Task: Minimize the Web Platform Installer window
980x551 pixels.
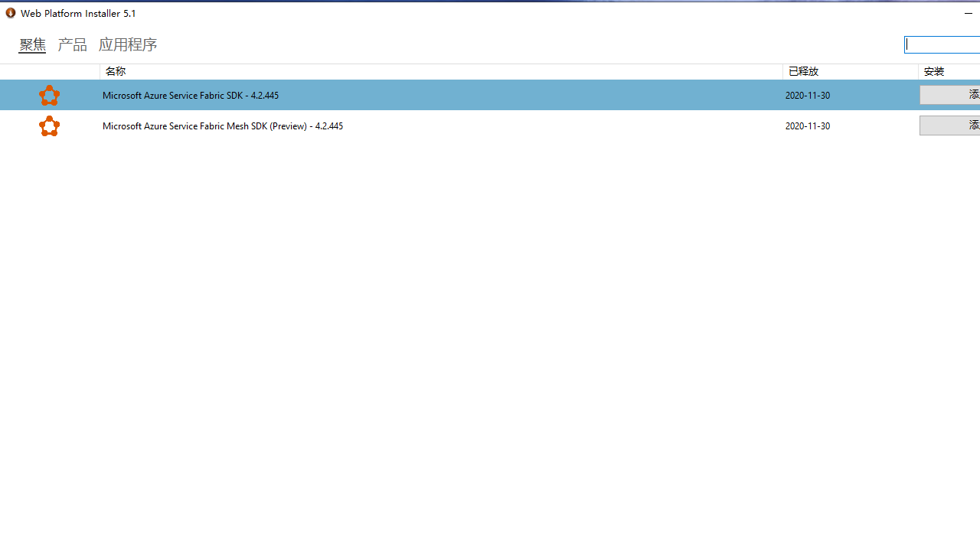Action: point(968,13)
